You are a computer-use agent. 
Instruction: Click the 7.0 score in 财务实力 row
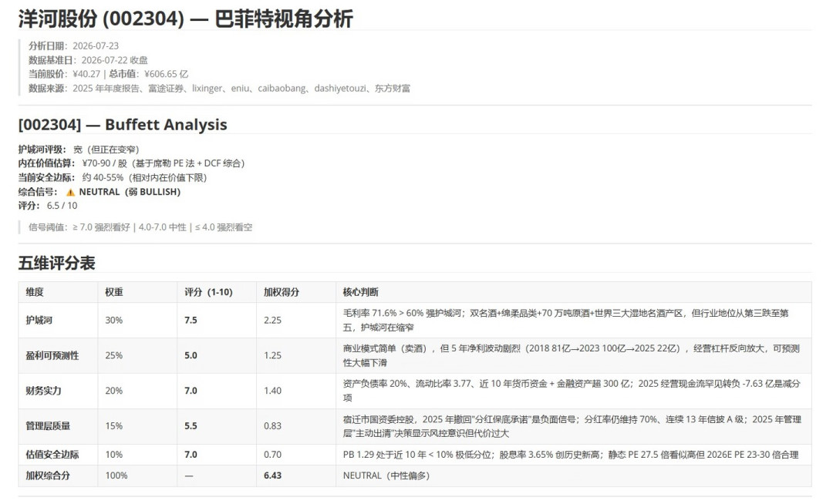click(x=191, y=391)
